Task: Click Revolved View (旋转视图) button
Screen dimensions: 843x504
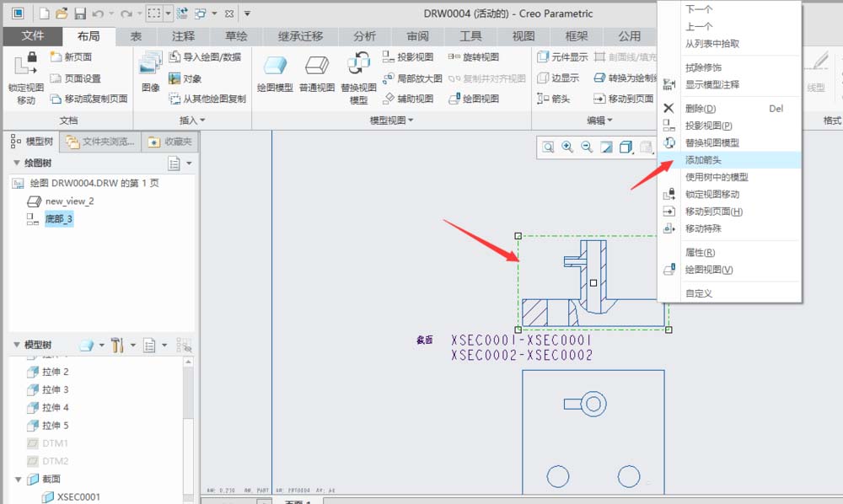Action: [x=474, y=56]
